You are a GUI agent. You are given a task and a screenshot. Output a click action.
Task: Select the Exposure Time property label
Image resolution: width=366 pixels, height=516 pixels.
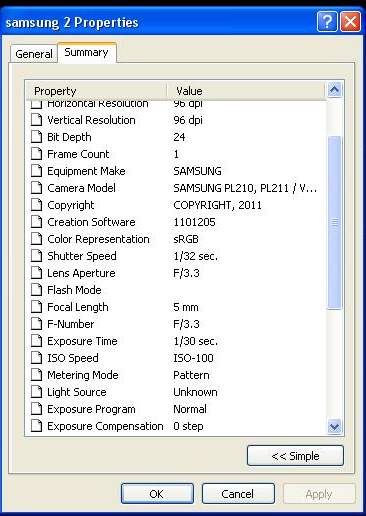click(82, 341)
